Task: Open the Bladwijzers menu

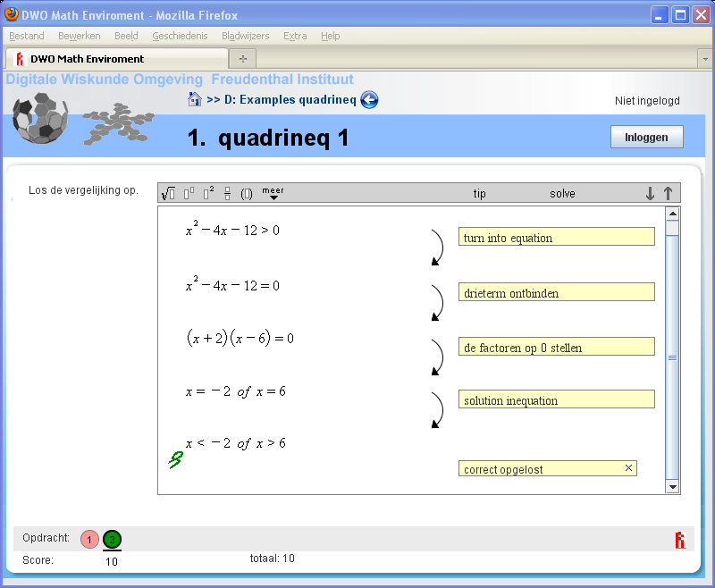Action: click(x=245, y=36)
